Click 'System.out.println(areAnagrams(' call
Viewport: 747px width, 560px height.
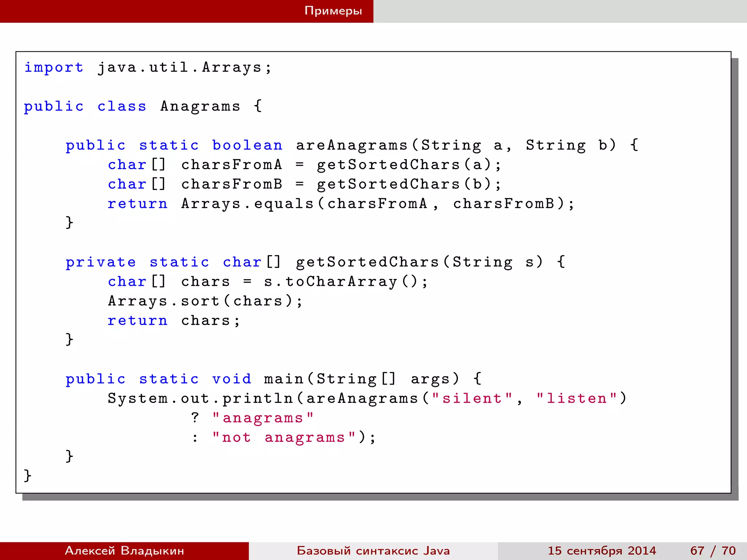click(268, 398)
